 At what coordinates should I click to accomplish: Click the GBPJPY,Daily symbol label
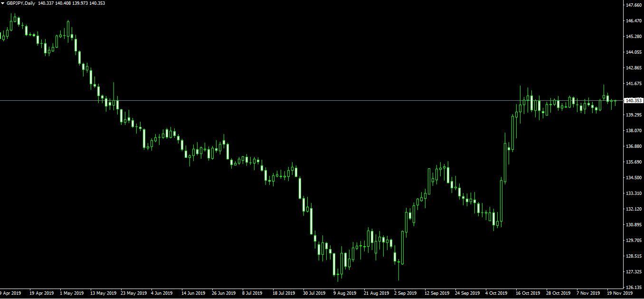[20, 3]
